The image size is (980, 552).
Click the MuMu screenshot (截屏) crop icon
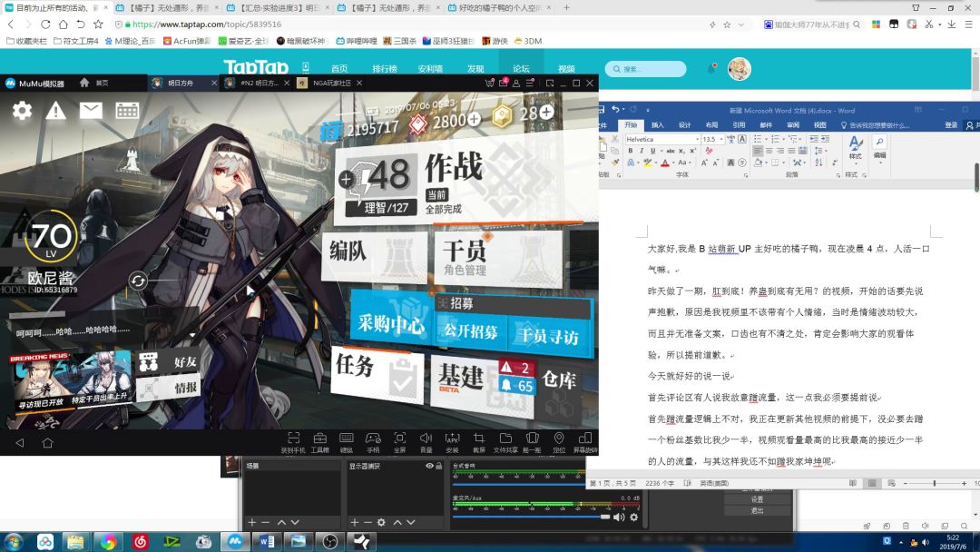point(479,439)
